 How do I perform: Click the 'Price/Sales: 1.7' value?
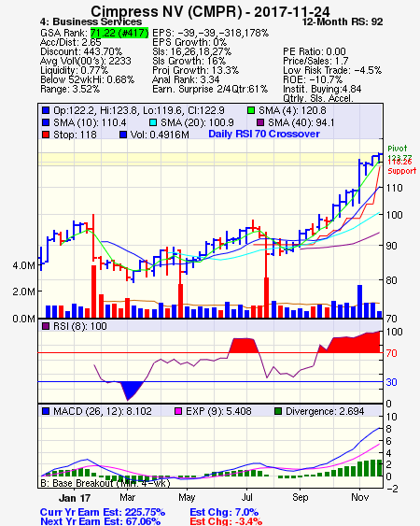[x=315, y=61]
